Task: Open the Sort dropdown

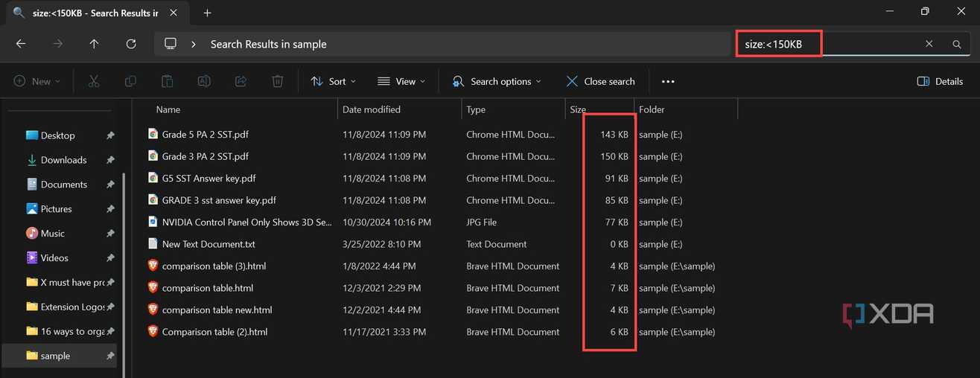Action: pos(333,81)
